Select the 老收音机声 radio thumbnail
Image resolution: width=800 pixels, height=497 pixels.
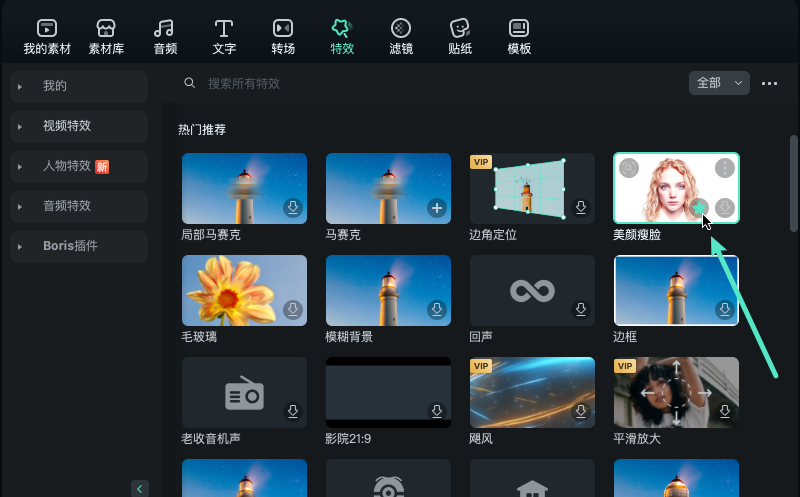(x=244, y=392)
